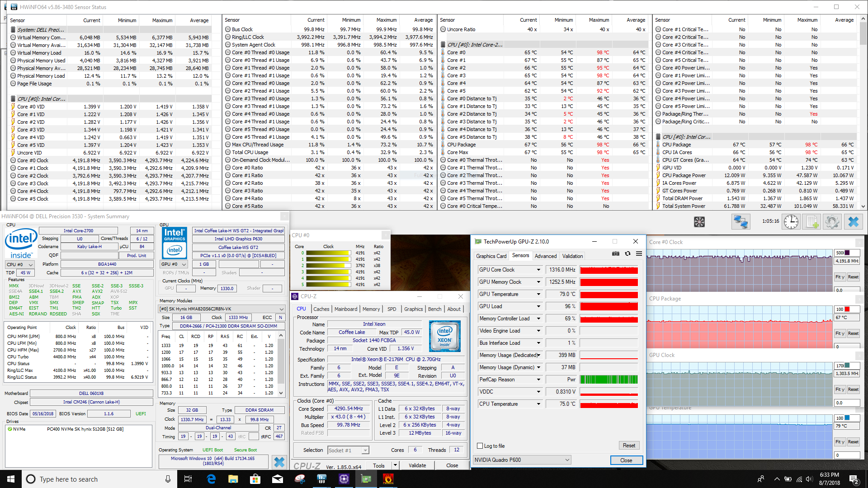Screen dimensions: 868x488
Task: Click the CPU-Z Validate button
Action: (x=417, y=465)
